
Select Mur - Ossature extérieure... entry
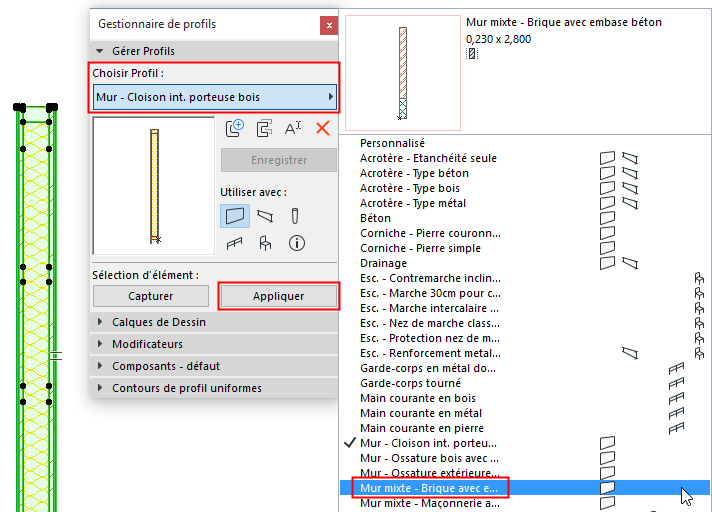pos(525,473)
